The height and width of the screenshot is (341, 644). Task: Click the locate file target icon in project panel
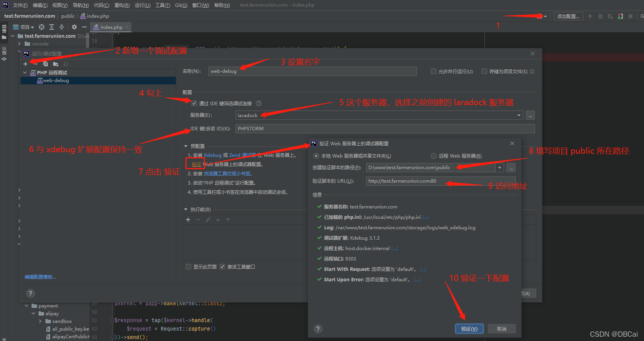pos(42,27)
